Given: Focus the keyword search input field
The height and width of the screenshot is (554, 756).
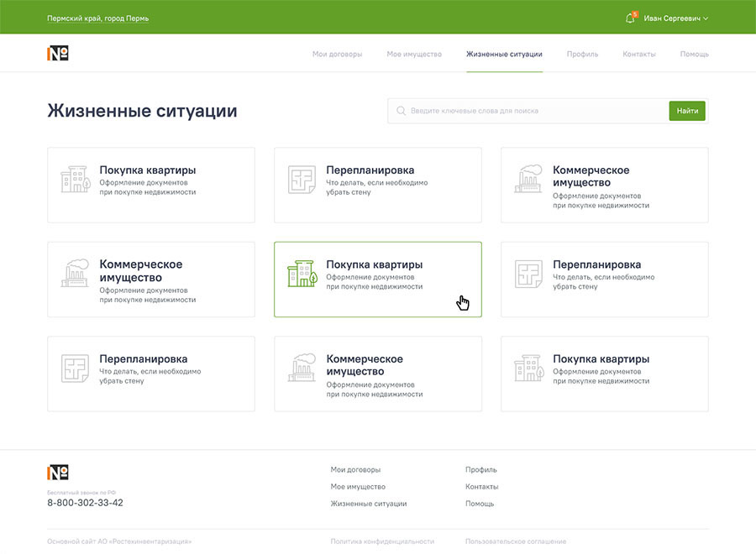Looking at the screenshot, I should 533,111.
